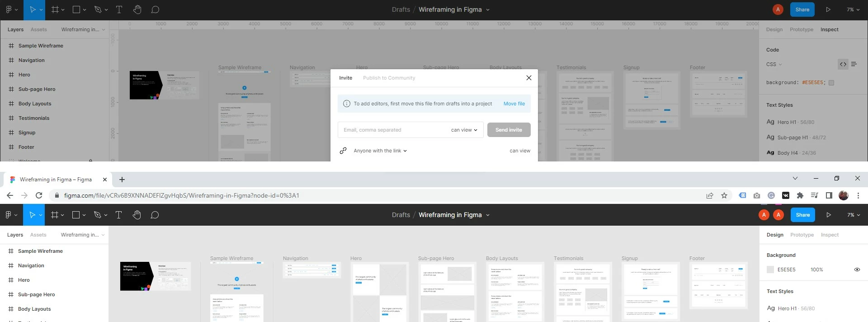Close the 'Wireframing in Figma – Figma' Chrome tab
The image size is (868, 322).
tap(105, 180)
